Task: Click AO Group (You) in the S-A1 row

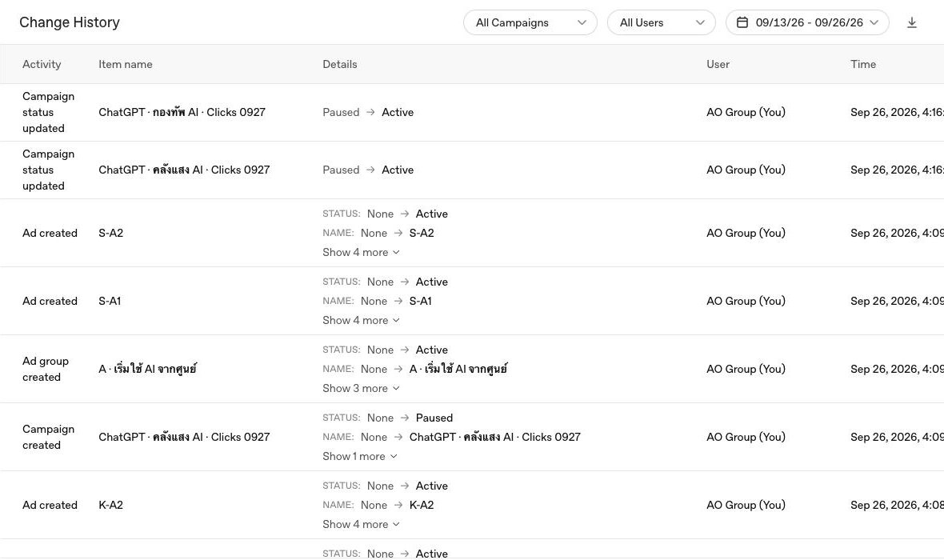Action: [x=746, y=301]
